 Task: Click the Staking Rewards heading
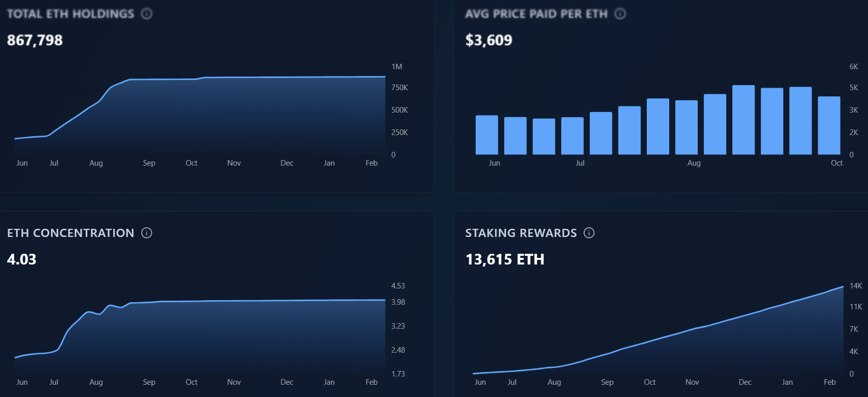tap(521, 233)
